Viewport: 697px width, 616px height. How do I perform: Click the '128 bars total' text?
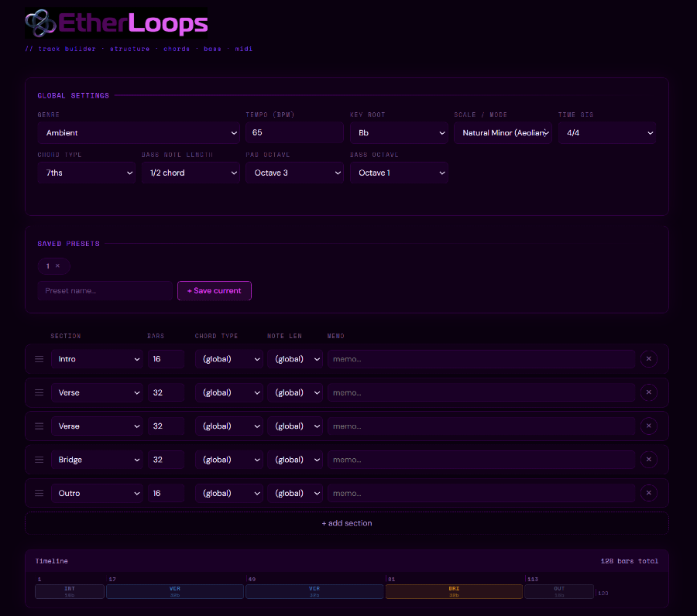coord(629,561)
